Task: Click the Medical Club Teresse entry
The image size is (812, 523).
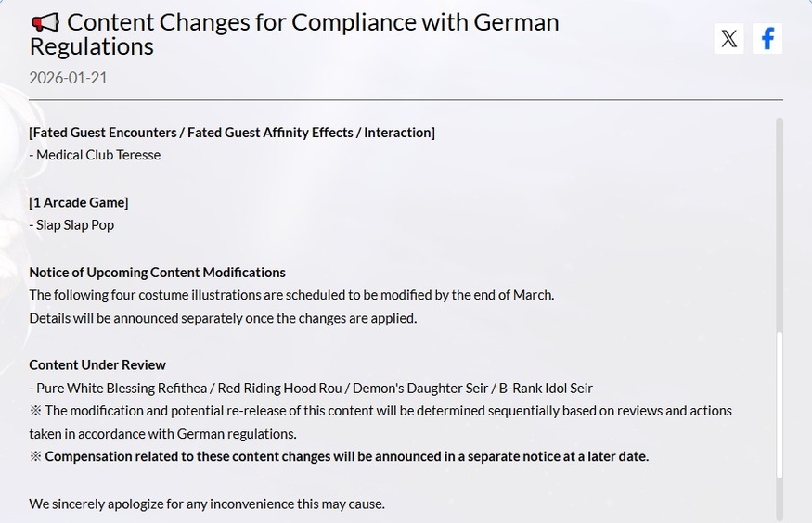Action: (95, 155)
